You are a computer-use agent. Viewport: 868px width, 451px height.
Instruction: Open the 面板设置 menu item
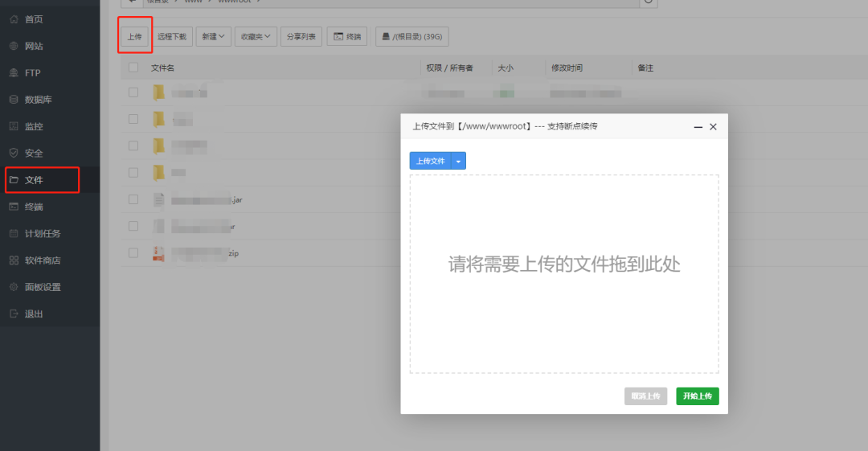(50, 287)
